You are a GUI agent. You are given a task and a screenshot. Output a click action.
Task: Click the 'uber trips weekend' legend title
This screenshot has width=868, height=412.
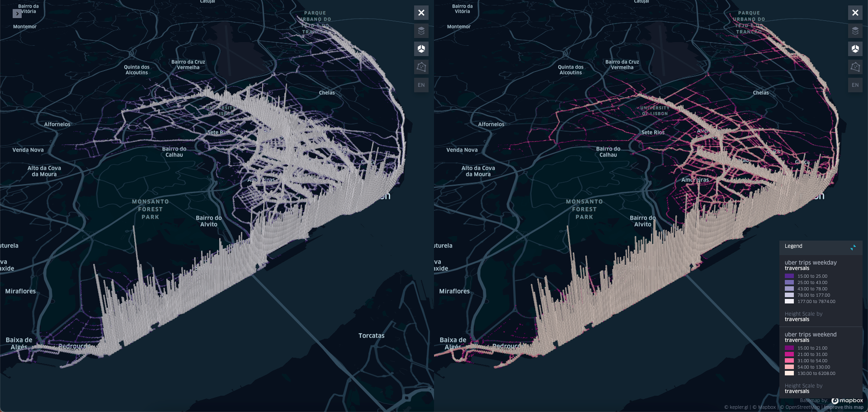(x=811, y=334)
